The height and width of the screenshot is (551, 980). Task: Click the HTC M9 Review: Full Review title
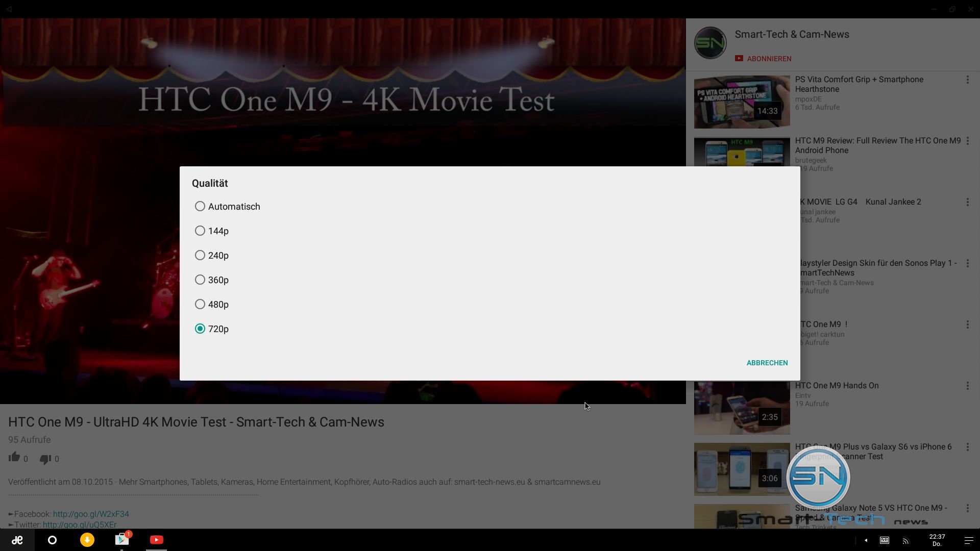(877, 145)
